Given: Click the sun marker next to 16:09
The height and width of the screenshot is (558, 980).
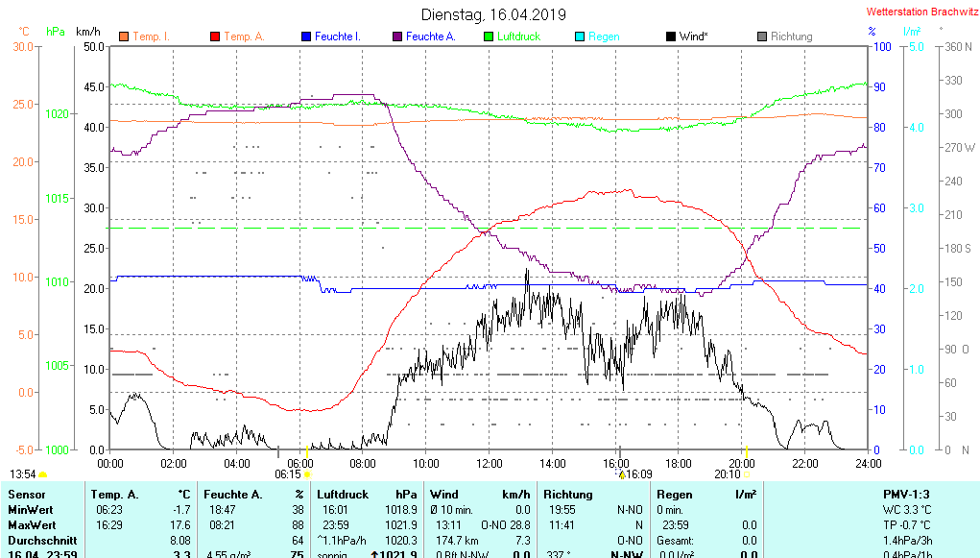Looking at the screenshot, I should tap(622, 473).
